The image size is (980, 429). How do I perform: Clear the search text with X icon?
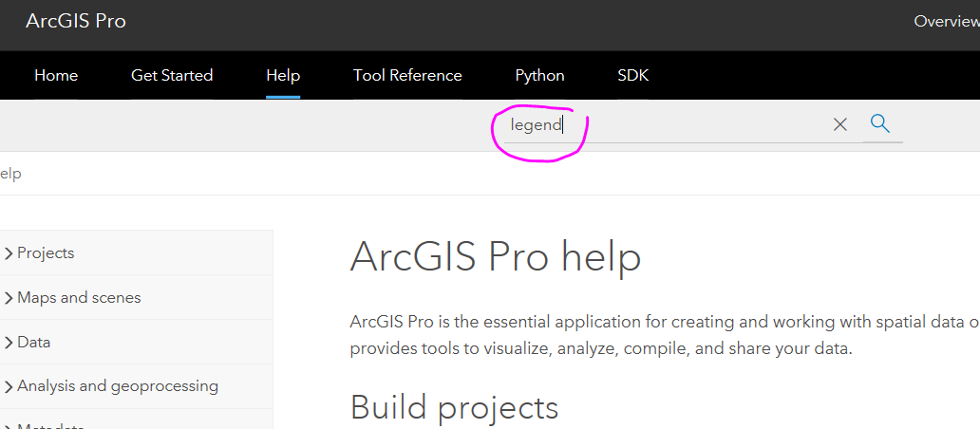coord(839,124)
